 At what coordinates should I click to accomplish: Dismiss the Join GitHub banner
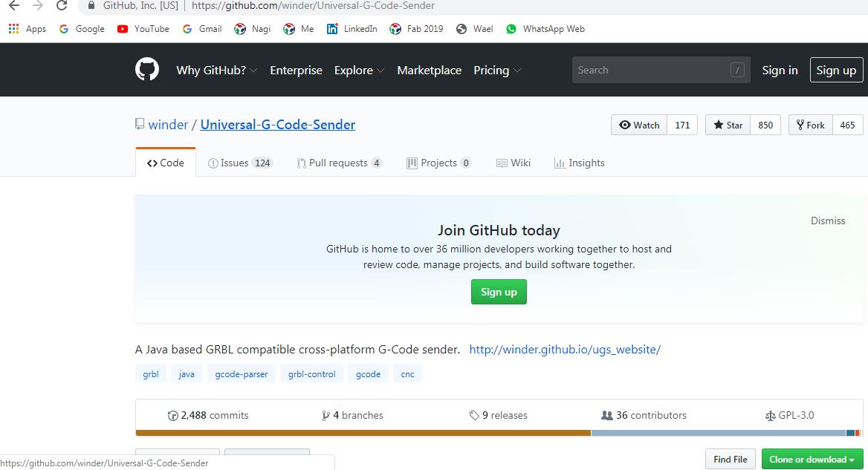click(828, 221)
